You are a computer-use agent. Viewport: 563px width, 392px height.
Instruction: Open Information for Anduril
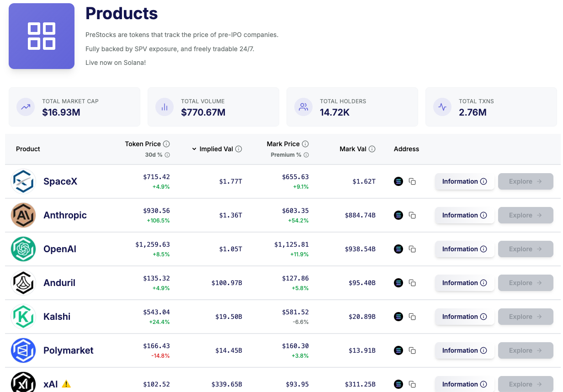pos(464,283)
